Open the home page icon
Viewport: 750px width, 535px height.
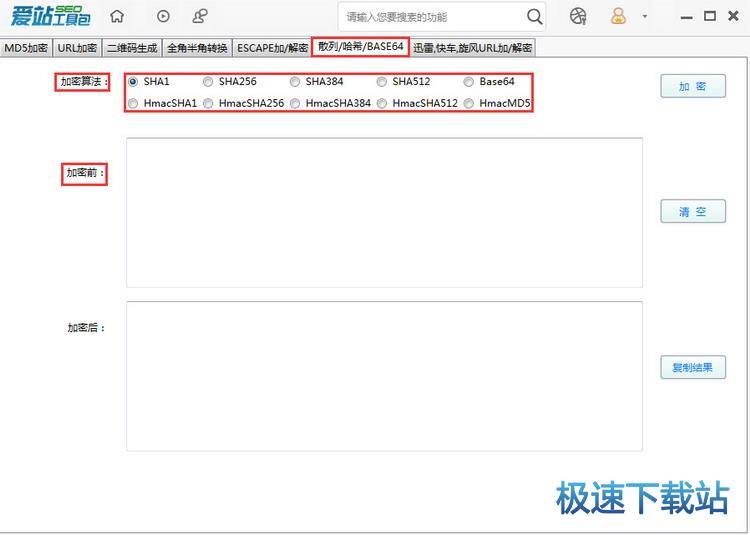(x=117, y=17)
